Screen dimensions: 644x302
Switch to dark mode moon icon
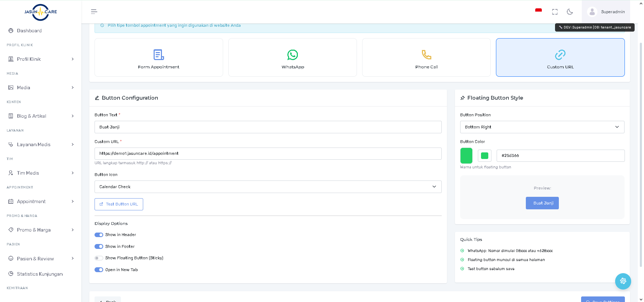(570, 12)
